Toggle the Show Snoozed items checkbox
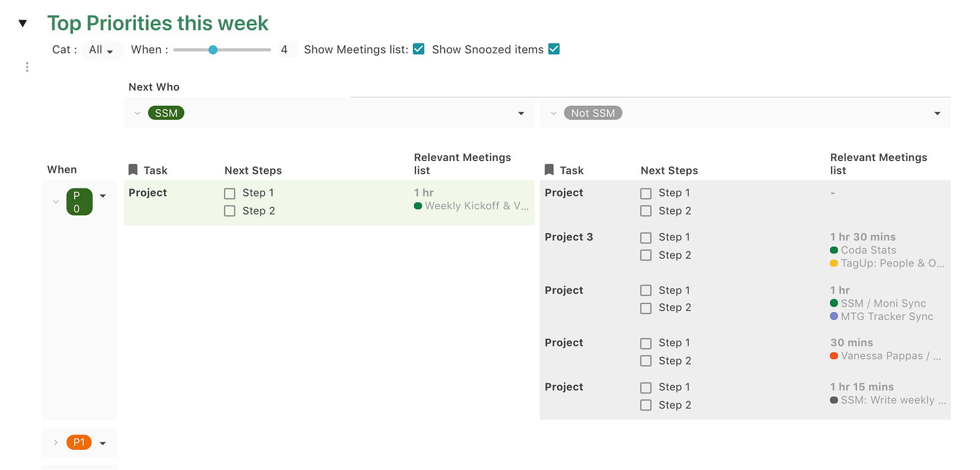The image size is (980, 470). pos(554,49)
